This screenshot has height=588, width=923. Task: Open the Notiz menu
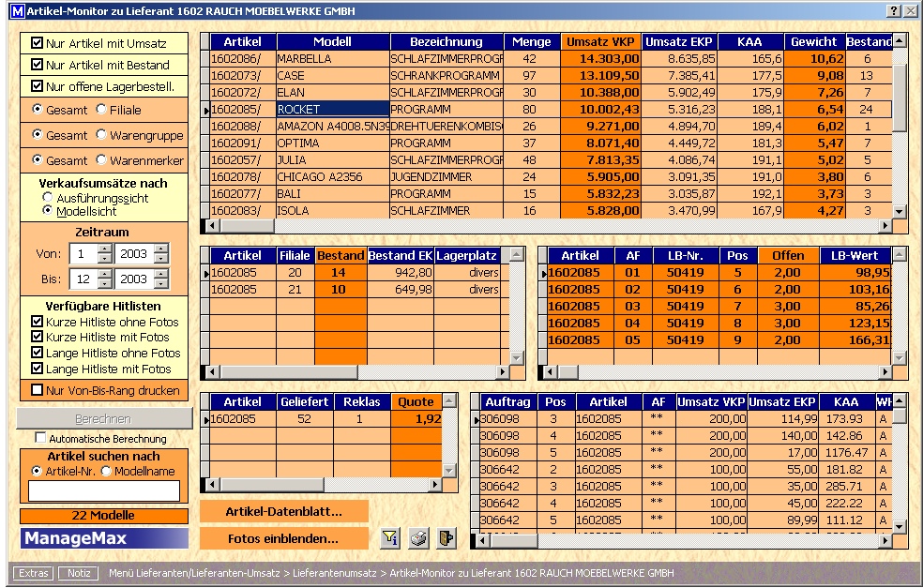point(78,573)
